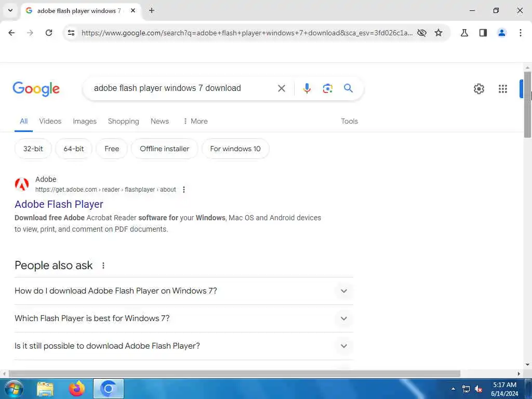The image size is (532, 399).
Task: Click the muted volume tray icon
Action: (x=478, y=389)
